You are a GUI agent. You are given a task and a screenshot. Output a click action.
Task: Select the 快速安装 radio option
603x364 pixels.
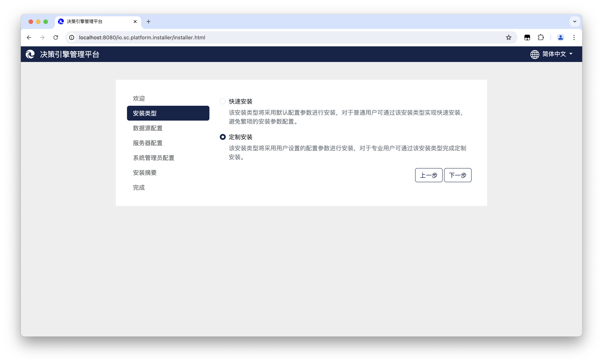(222, 101)
